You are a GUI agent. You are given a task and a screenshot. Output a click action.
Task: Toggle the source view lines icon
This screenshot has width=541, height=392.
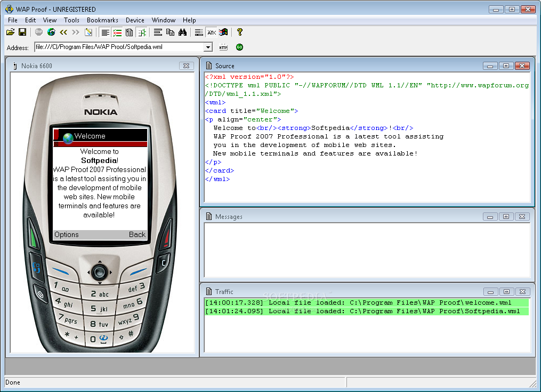(105, 32)
